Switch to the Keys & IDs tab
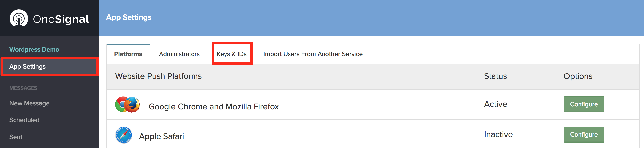This screenshot has height=148, width=644. [231, 54]
